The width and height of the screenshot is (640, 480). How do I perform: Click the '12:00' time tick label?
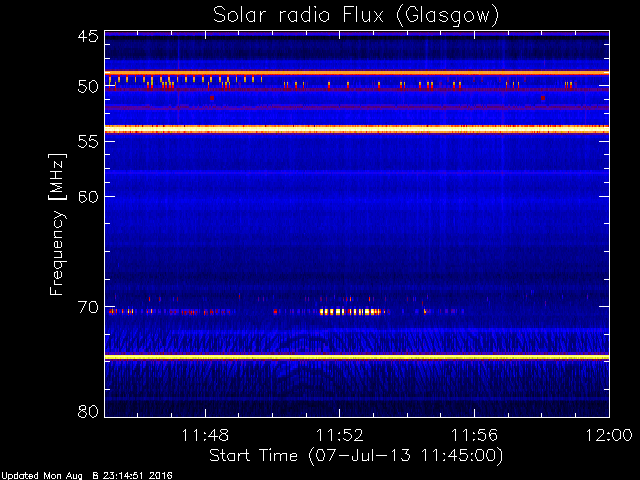[609, 435]
